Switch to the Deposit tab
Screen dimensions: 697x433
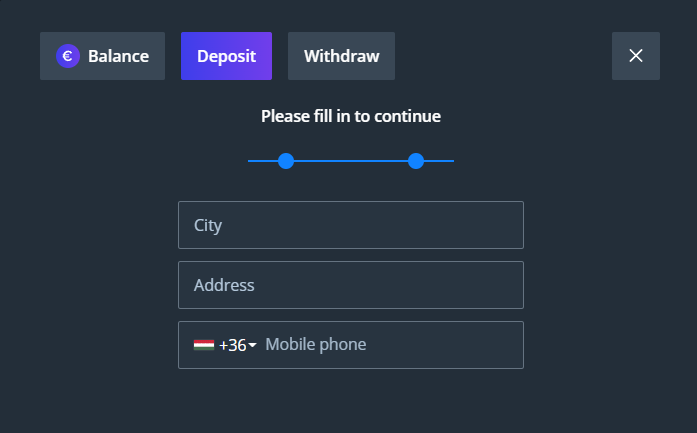coord(226,56)
